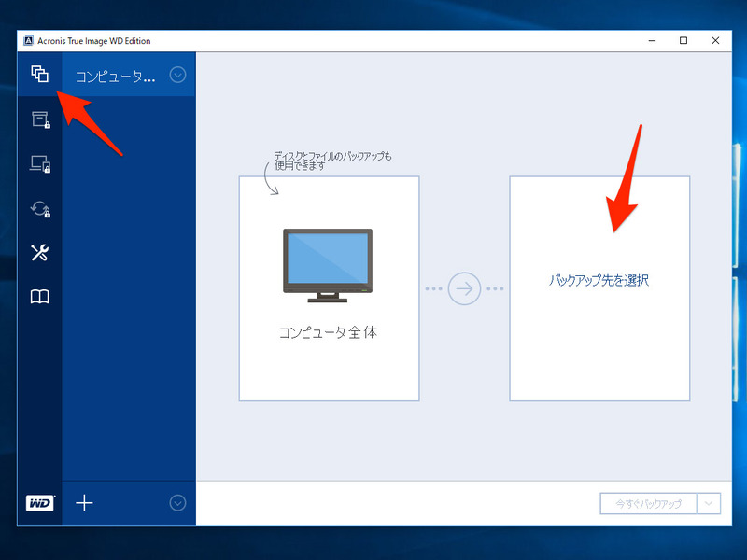The image size is (747, 560).
Task: Open the Tools wrench and screwdriver icon
Action: click(39, 252)
